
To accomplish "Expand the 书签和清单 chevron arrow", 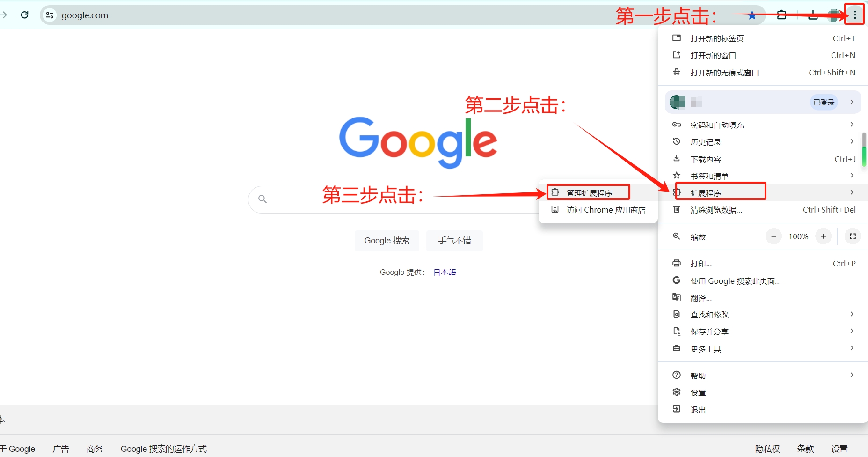I will 852,176.
